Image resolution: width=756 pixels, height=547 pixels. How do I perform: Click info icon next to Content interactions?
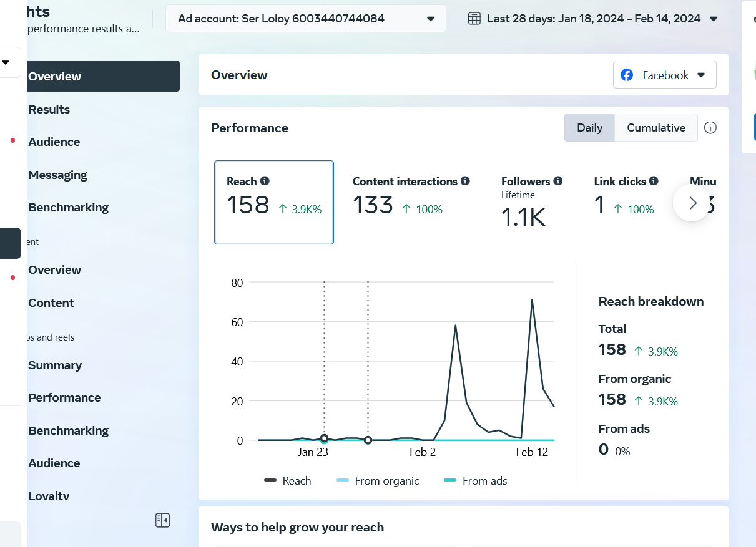pyautogui.click(x=465, y=181)
